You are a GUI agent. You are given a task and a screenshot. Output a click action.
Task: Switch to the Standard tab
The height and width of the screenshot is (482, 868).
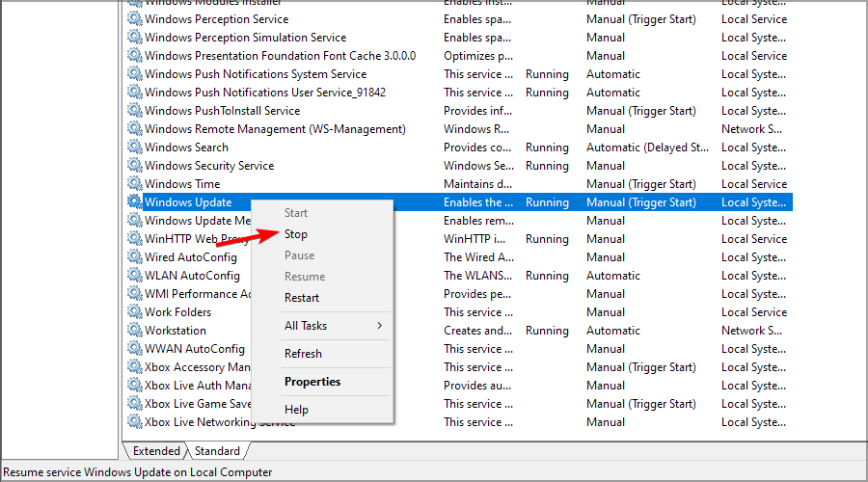pyautogui.click(x=217, y=451)
